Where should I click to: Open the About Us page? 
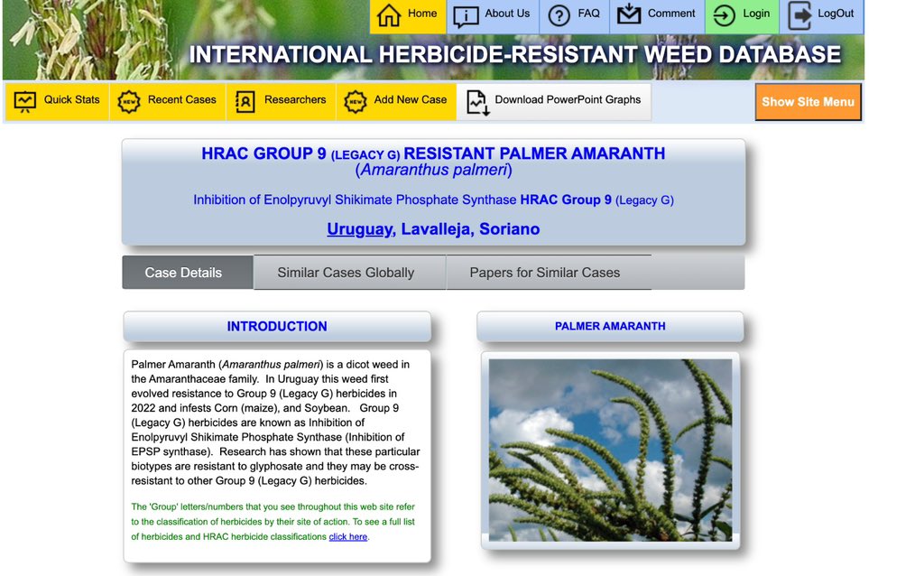(x=493, y=16)
